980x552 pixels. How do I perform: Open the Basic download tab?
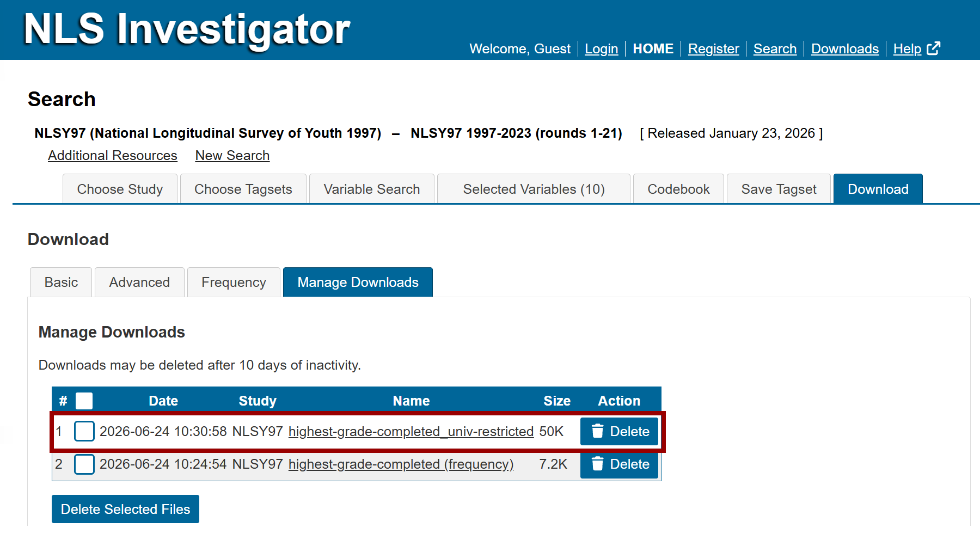[61, 282]
